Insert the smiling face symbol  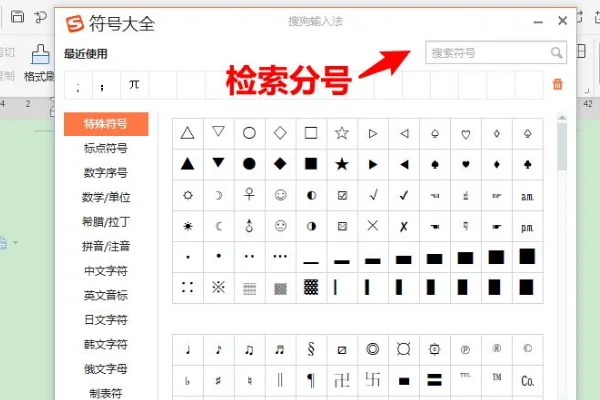tap(280, 195)
